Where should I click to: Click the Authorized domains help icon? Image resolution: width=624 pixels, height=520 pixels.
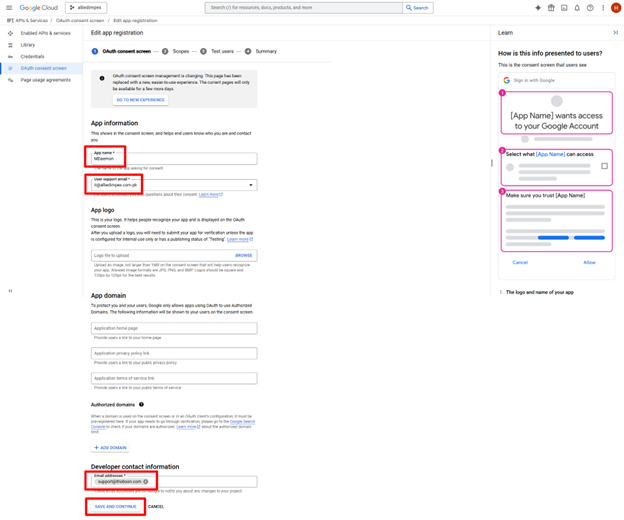click(141, 404)
